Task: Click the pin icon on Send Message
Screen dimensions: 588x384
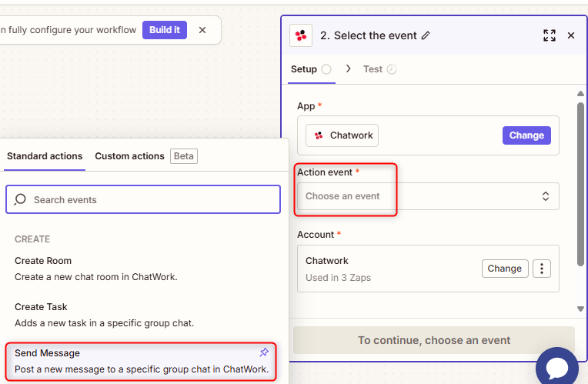Action: 264,352
